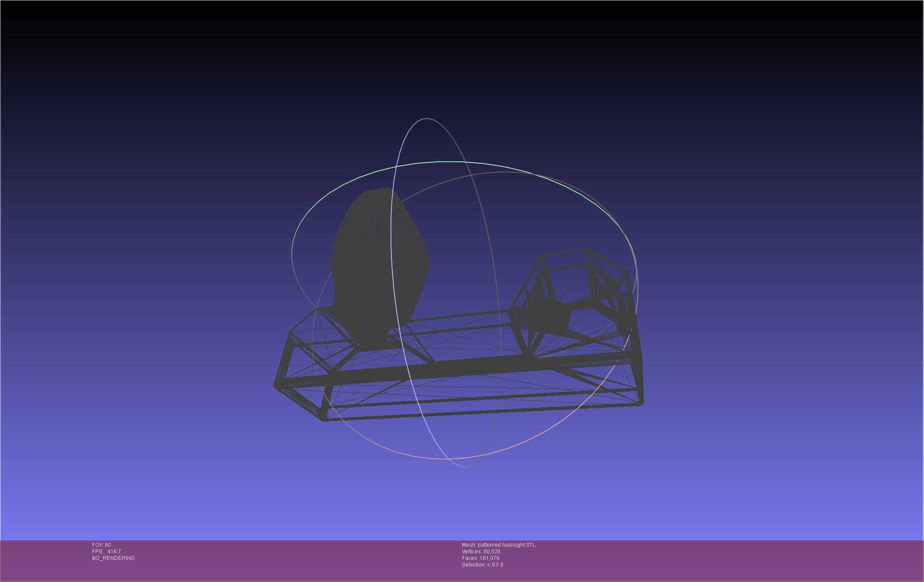The image size is (924, 582).
Task: Click the Vertices: 80,528 count text
Action: tap(481, 552)
